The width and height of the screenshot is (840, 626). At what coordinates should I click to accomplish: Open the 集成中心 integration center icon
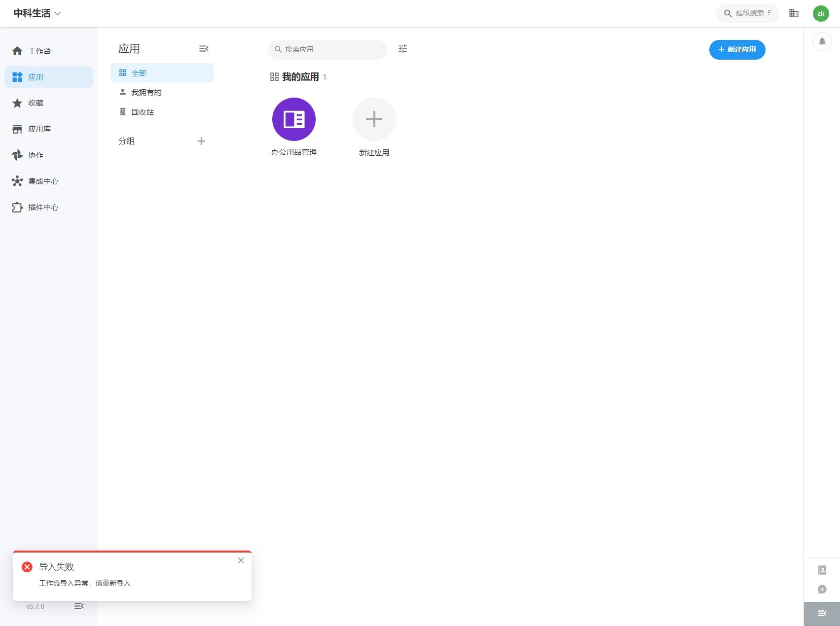pyautogui.click(x=17, y=181)
